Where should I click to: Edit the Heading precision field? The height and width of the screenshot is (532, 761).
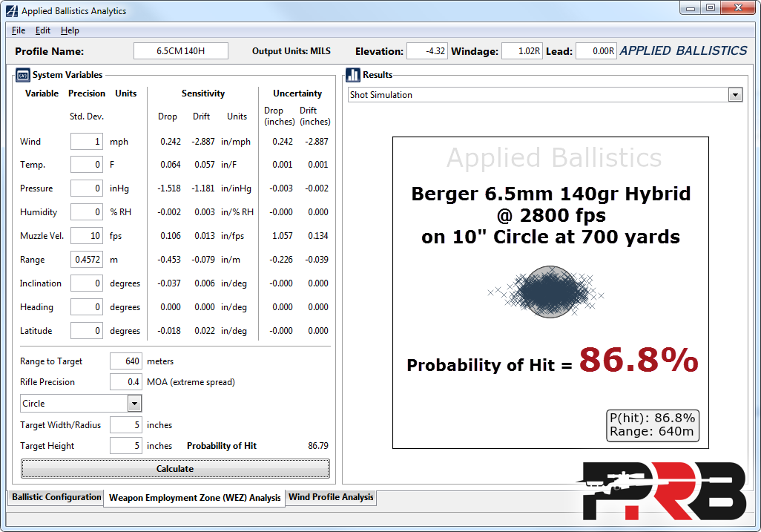(x=86, y=307)
